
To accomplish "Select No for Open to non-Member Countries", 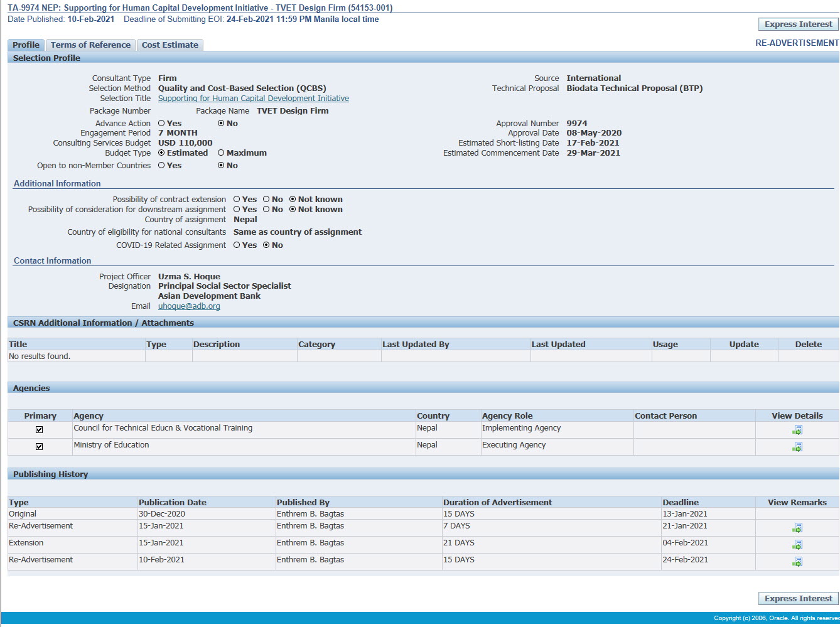I will [x=221, y=166].
